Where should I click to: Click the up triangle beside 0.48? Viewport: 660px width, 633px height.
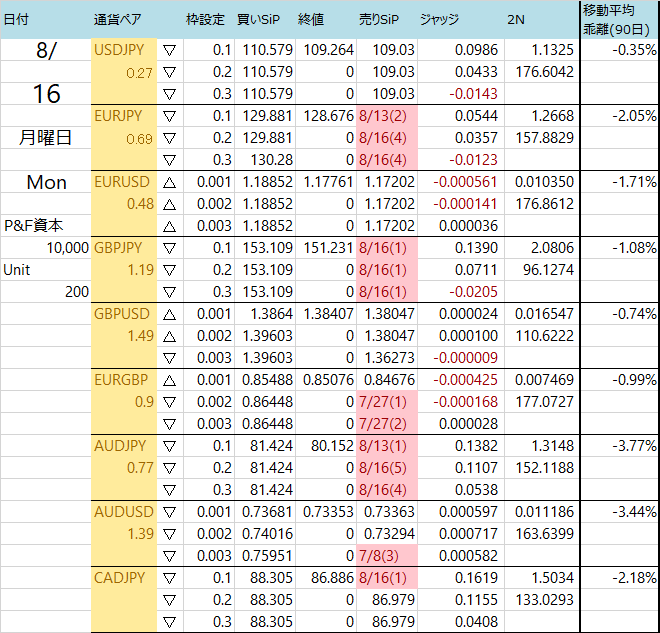pos(169,204)
